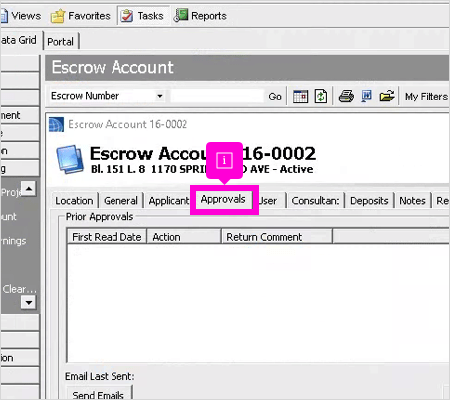
Task: Click the pink info callout icon
Action: click(224, 160)
